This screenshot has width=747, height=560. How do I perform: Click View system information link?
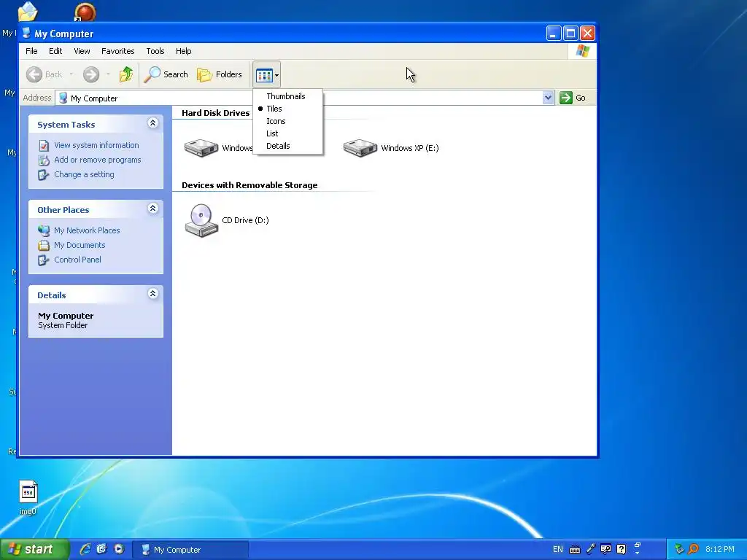pos(97,145)
